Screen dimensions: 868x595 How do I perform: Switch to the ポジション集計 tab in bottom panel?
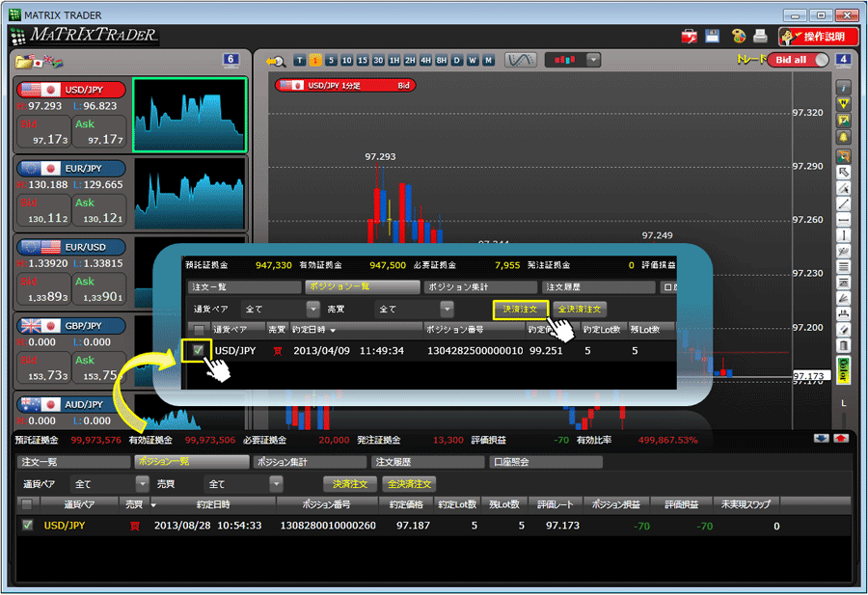click(x=310, y=462)
